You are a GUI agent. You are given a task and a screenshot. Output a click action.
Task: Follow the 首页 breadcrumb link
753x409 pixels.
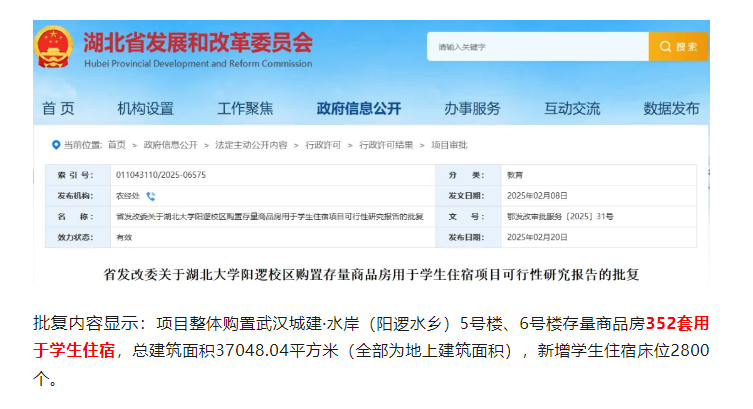pyautogui.click(x=117, y=145)
